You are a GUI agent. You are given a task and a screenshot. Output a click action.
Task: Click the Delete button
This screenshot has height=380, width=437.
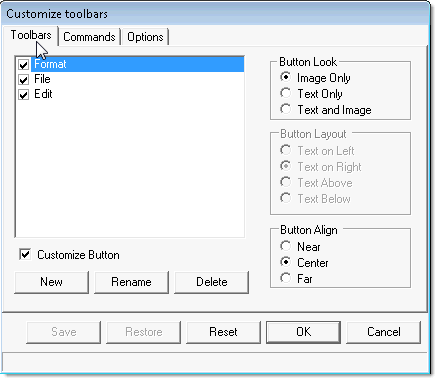[x=211, y=282]
